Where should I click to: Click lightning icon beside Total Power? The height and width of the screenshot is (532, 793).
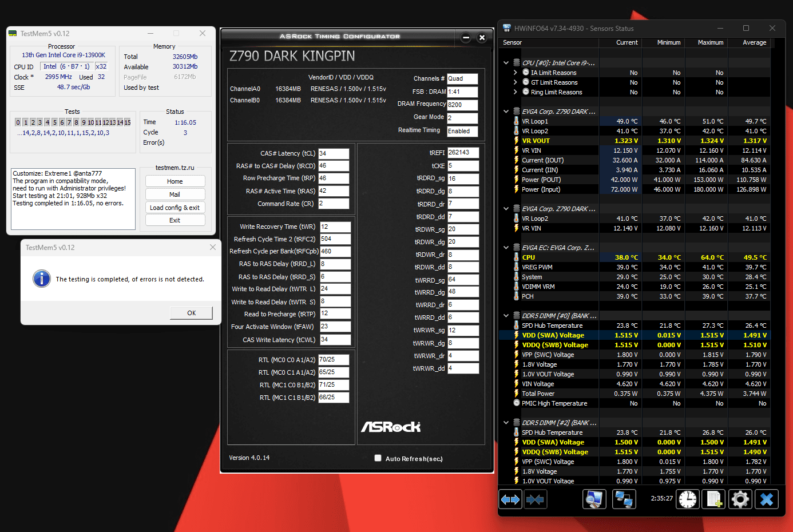pos(517,394)
